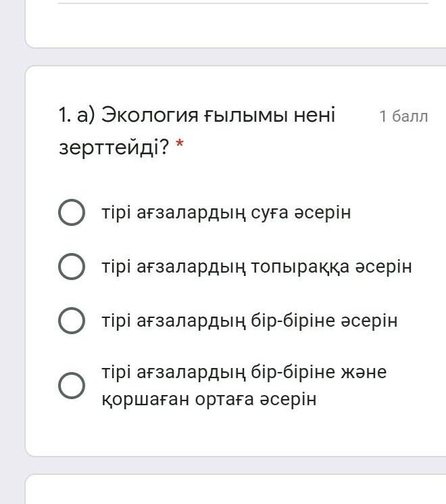Click the "1 балл" points label
Image resolution: width=446 pixels, height=504 pixels.
click(403, 116)
